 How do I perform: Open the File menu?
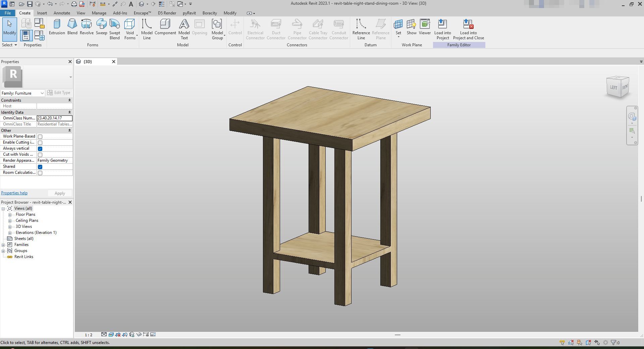8,13
